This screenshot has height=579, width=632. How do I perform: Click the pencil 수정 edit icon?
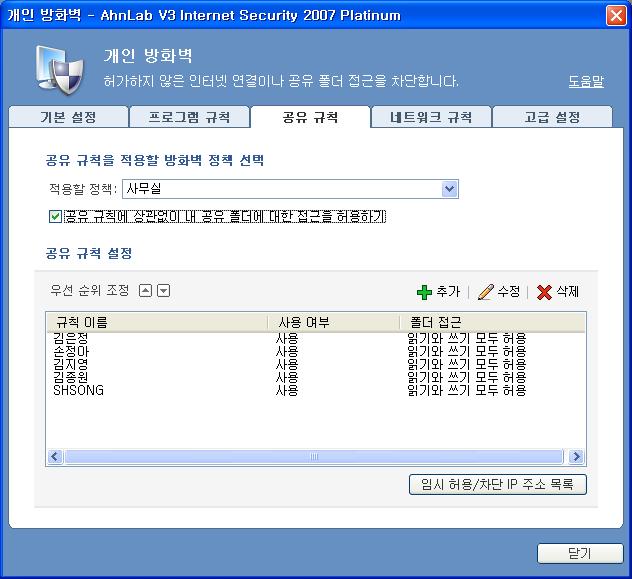tap(485, 292)
